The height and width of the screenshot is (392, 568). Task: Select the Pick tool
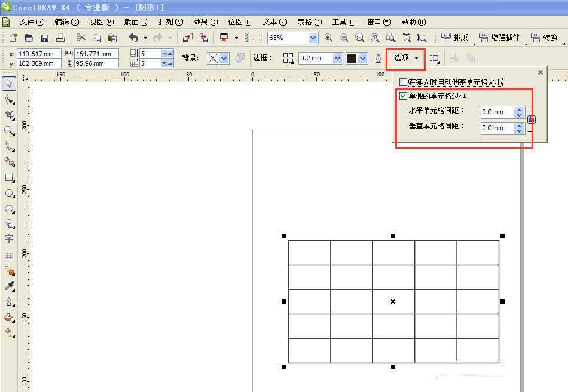click(9, 84)
